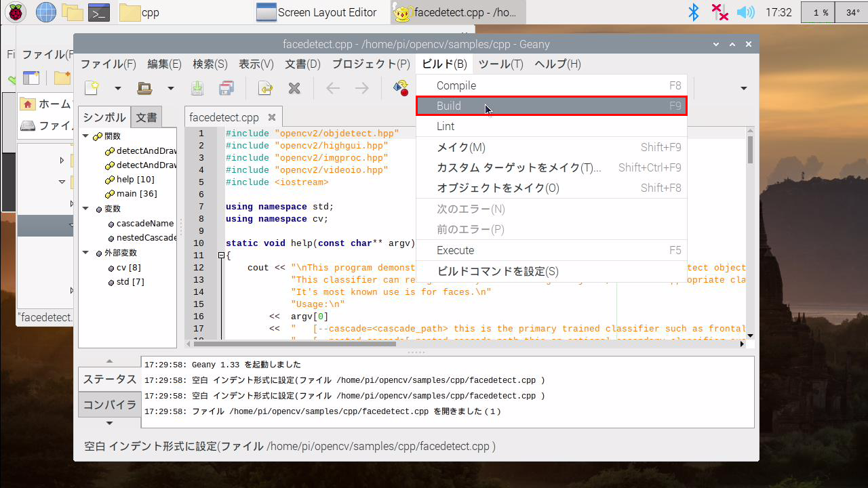Click the Bluetooth tray icon
The height and width of the screenshot is (488, 868).
click(694, 12)
